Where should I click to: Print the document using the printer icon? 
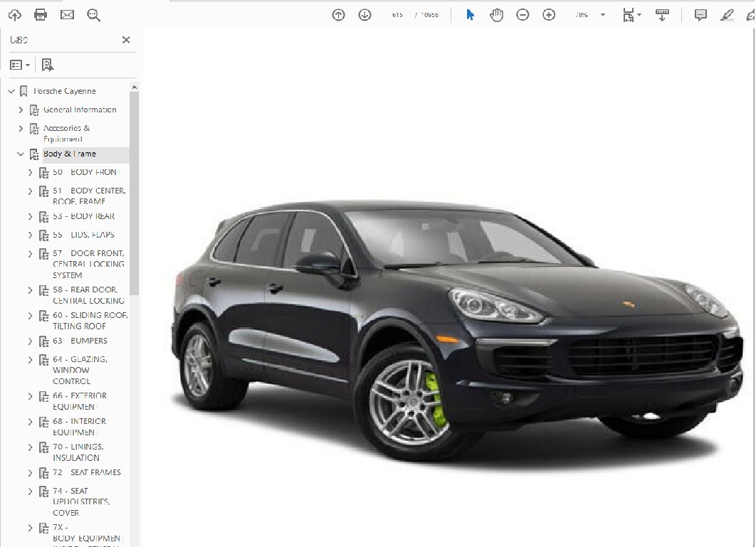[x=41, y=15]
